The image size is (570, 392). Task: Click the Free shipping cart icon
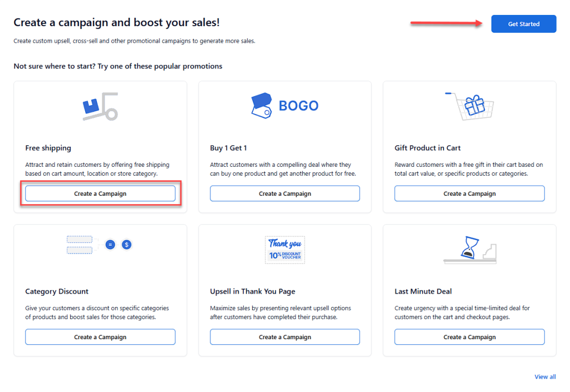(x=100, y=106)
